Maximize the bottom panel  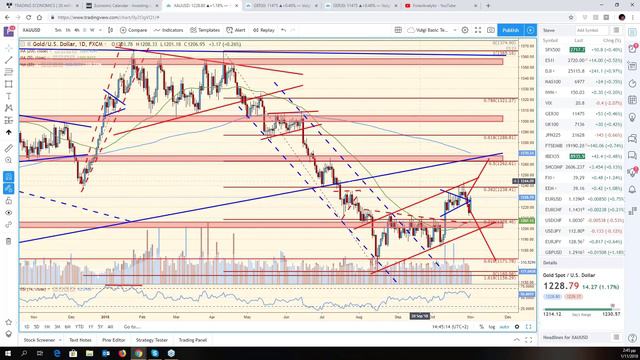pyautogui.click(x=529, y=340)
